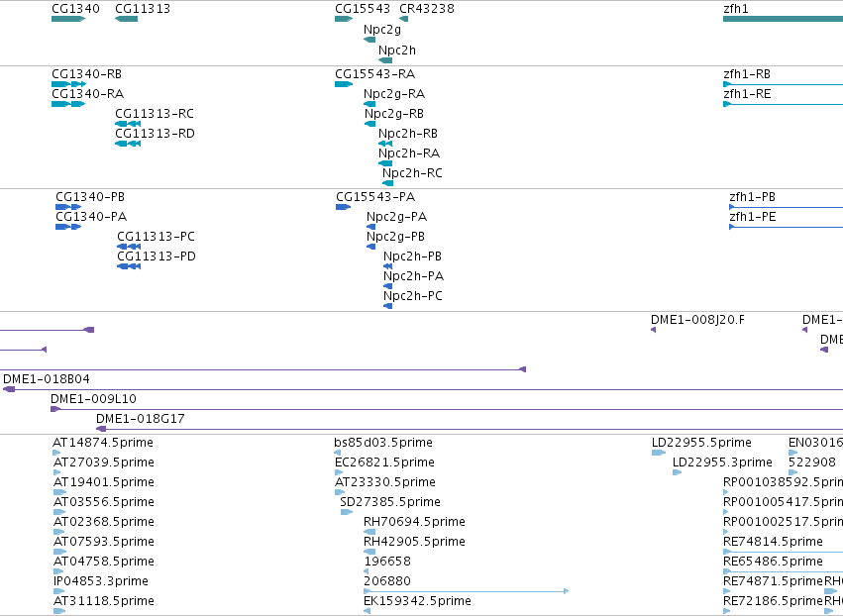Click protein Npc2g-PA
The height and width of the screenshot is (616, 843).
pos(397,217)
